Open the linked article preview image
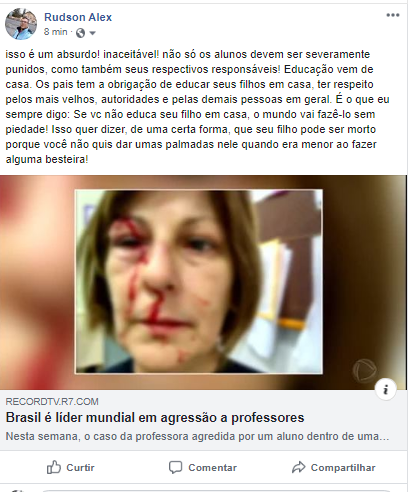This screenshot has width=408, height=492. pyautogui.click(x=203, y=282)
